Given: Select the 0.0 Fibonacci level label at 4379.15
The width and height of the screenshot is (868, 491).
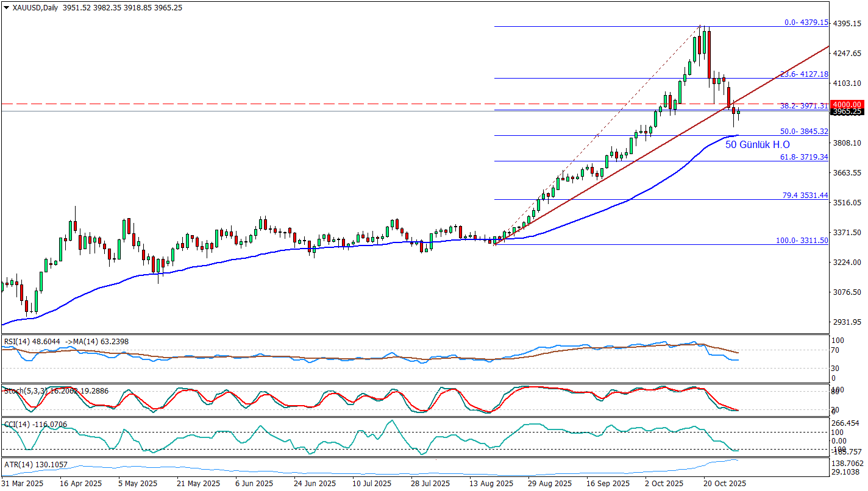Looking at the screenshot, I should click(x=805, y=23).
